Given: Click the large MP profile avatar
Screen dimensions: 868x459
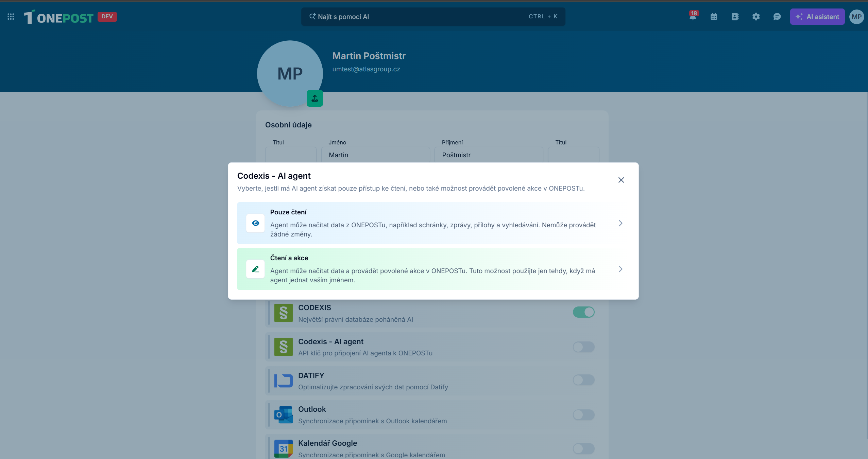Looking at the screenshot, I should point(290,74).
